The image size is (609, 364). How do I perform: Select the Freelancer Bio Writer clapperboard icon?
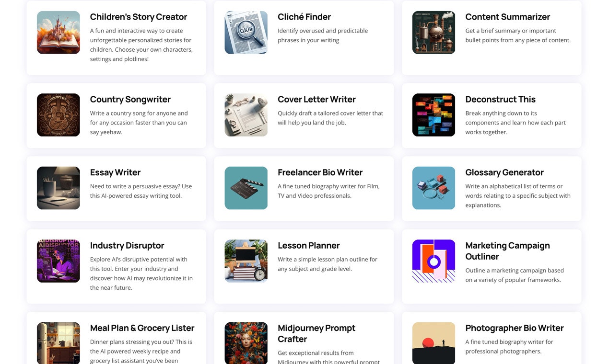[x=246, y=188]
